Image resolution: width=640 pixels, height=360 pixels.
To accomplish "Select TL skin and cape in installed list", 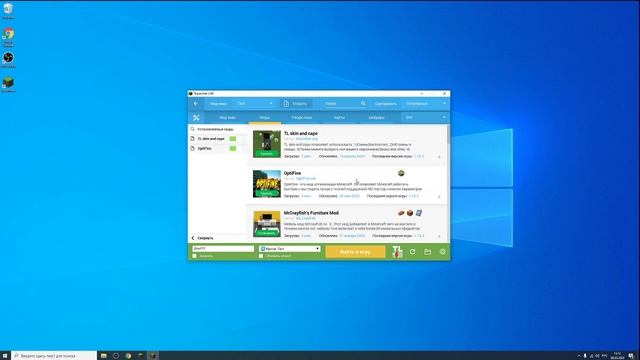I will pos(211,139).
